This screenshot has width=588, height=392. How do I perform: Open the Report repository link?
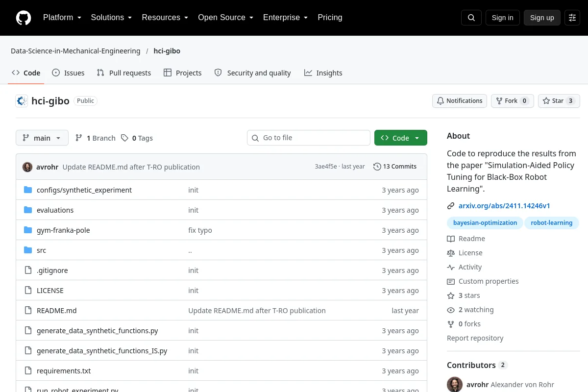point(475,338)
